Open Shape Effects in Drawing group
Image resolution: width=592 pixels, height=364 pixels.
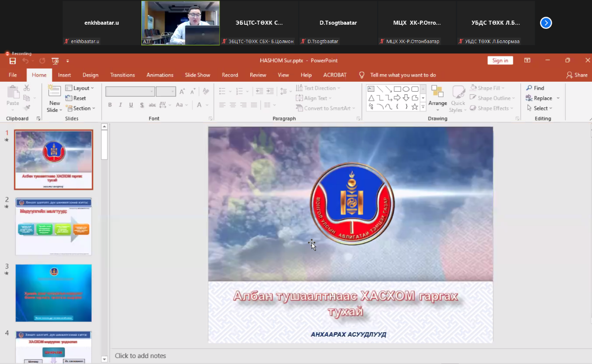click(x=492, y=108)
